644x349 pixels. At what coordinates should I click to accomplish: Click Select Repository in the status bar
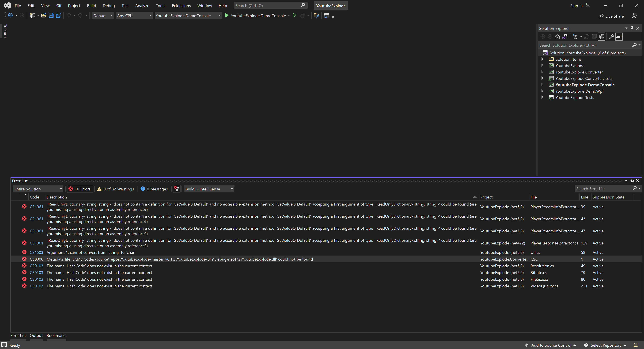click(605, 345)
